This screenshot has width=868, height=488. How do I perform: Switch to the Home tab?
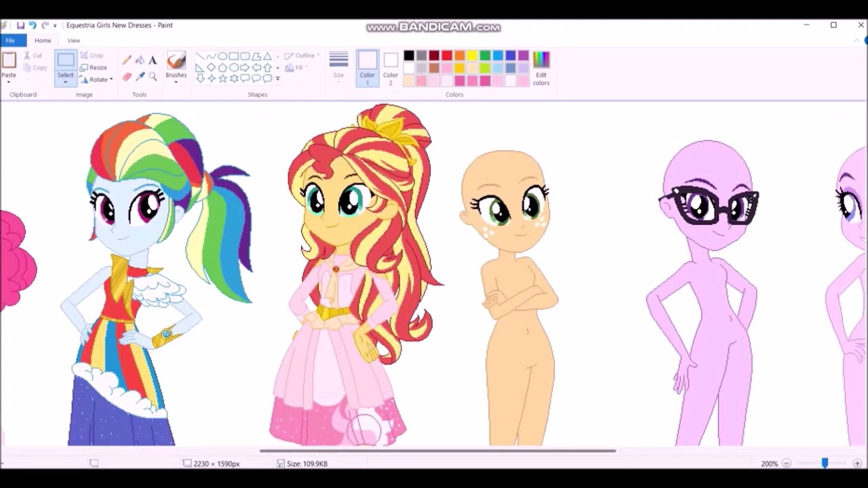click(x=43, y=41)
